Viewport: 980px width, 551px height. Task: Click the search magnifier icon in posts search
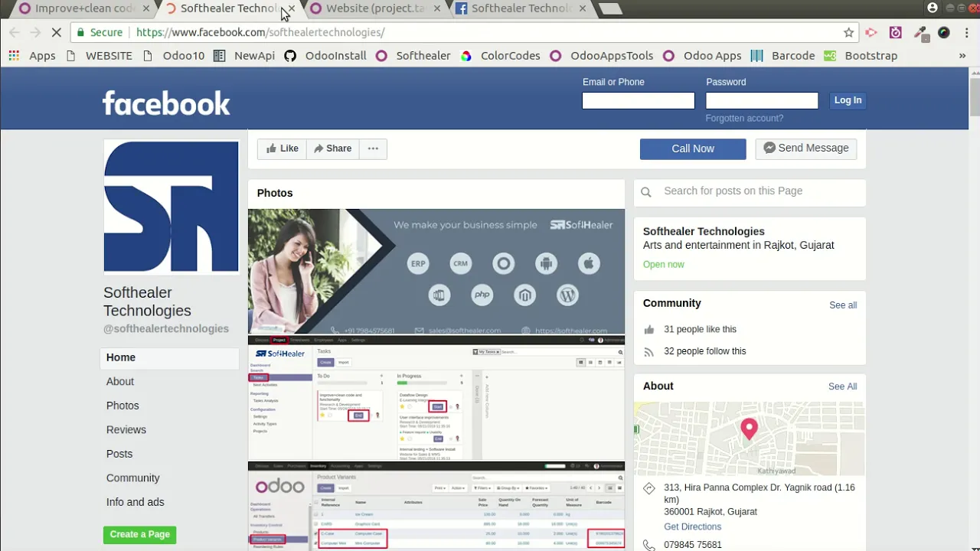click(x=646, y=192)
